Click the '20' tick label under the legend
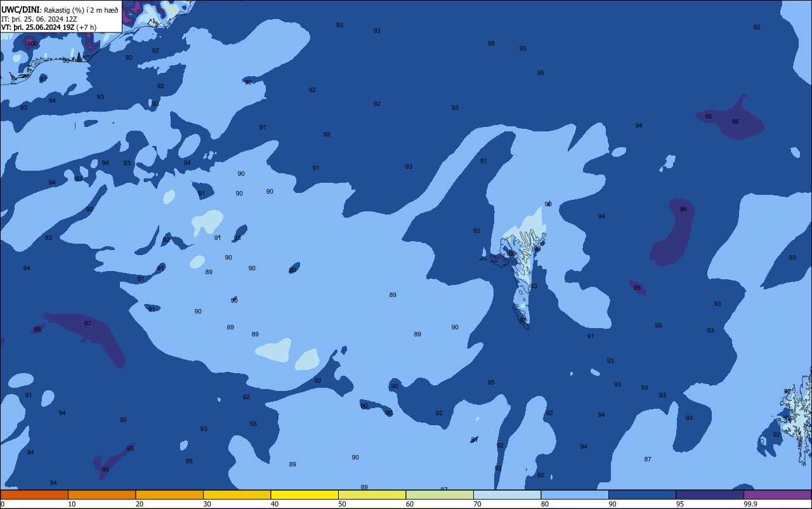 (x=140, y=504)
